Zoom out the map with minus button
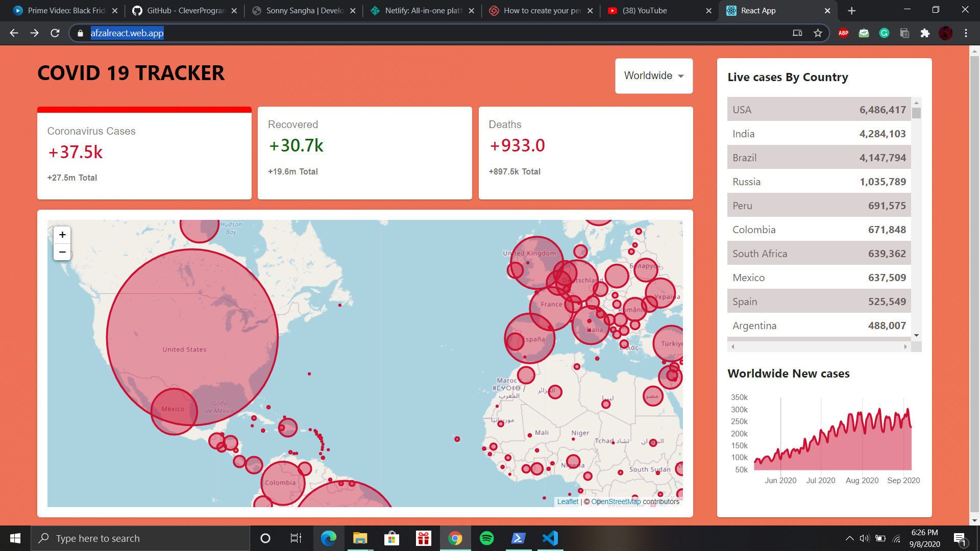The height and width of the screenshot is (551, 980). point(62,252)
